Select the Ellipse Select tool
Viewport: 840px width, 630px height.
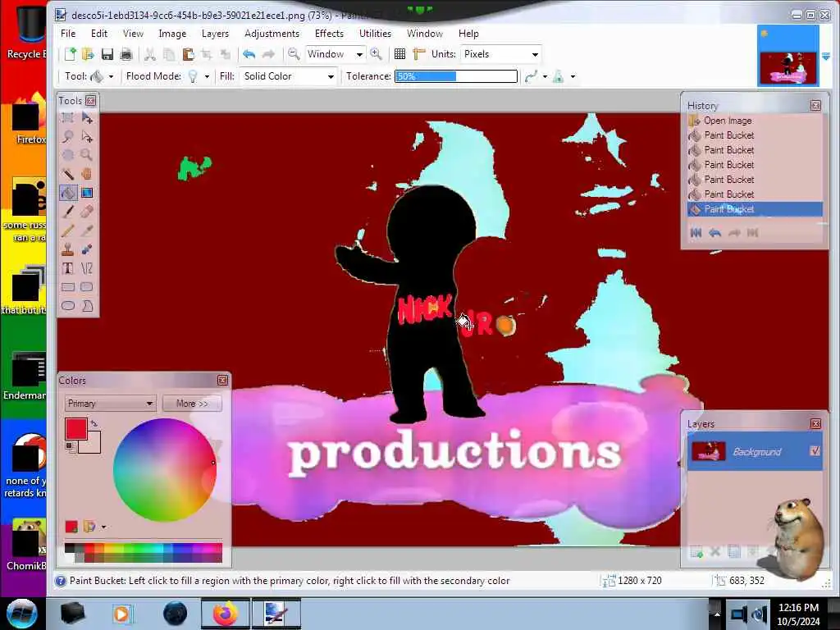(68, 155)
